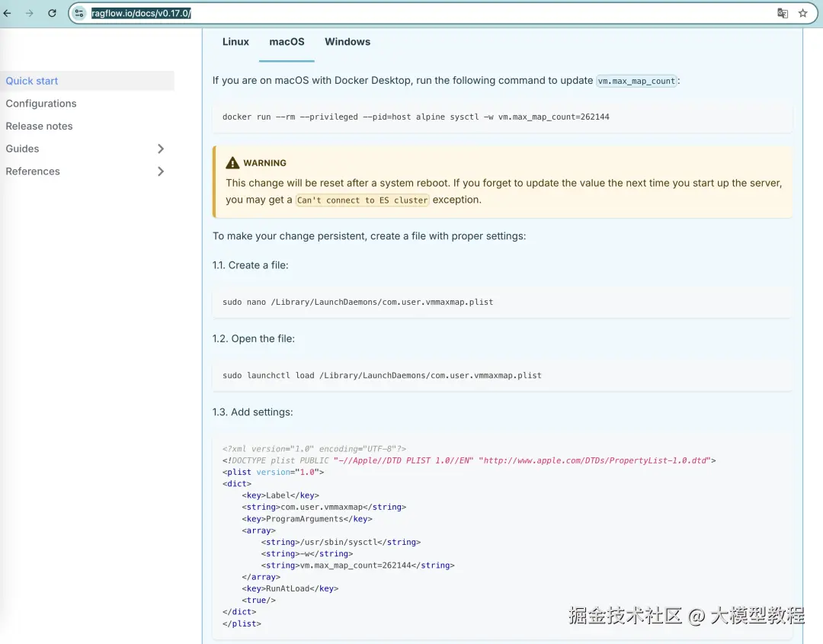Click the vm.max_map_count=262144 string line in XML
The height and width of the screenshot is (644, 823).
coord(358,566)
